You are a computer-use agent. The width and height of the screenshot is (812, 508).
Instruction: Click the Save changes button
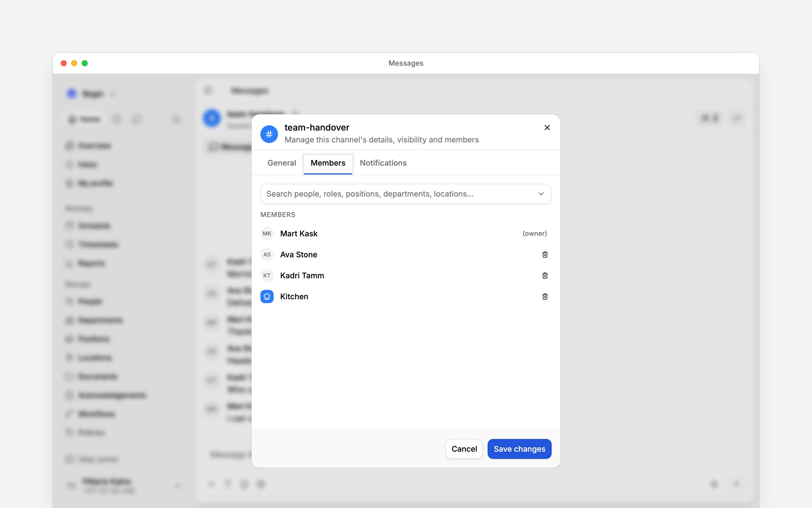pos(519,449)
